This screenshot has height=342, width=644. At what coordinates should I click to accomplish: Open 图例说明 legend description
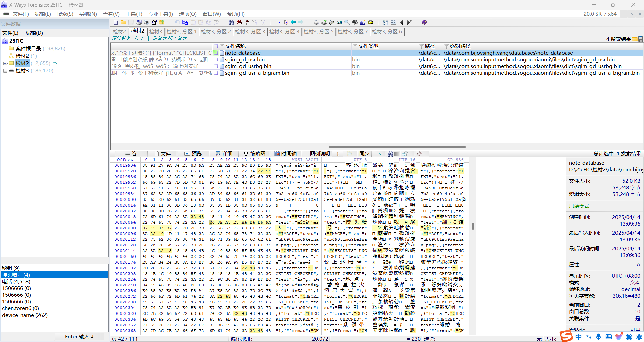pos(317,154)
